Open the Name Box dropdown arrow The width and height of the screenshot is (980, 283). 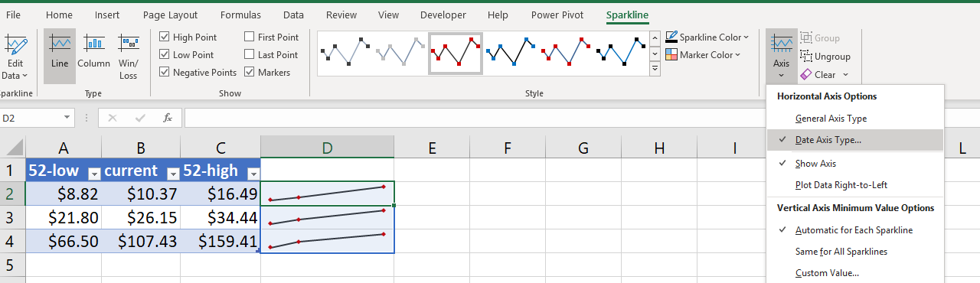67,118
